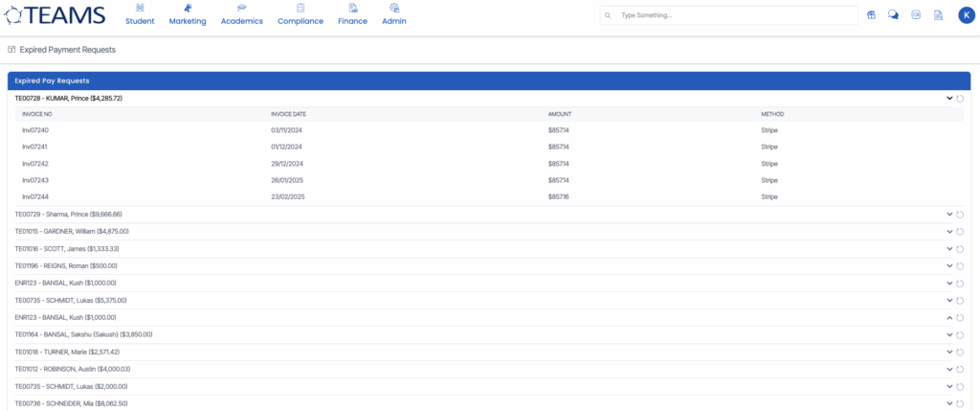
Task: Open the Student menu
Action: 140,14
